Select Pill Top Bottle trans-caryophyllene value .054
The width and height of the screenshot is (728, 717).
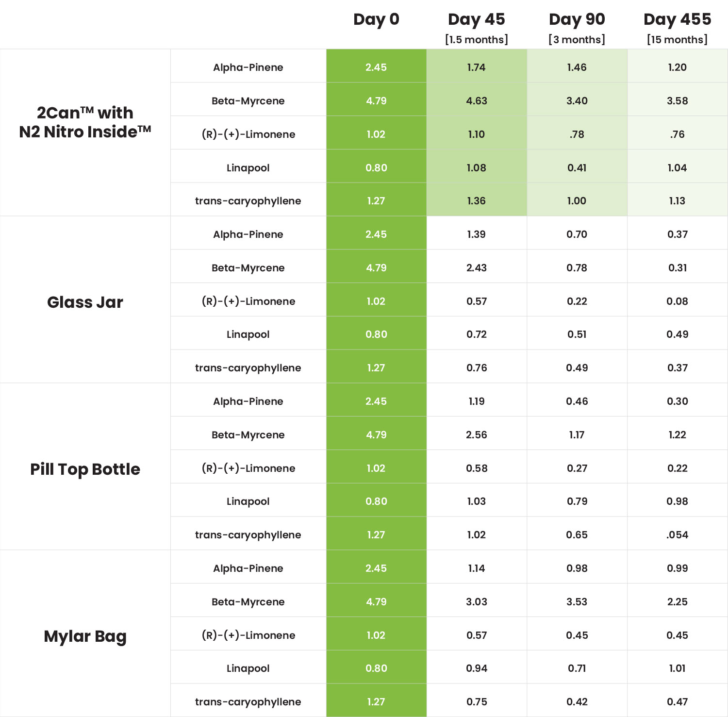678,535
